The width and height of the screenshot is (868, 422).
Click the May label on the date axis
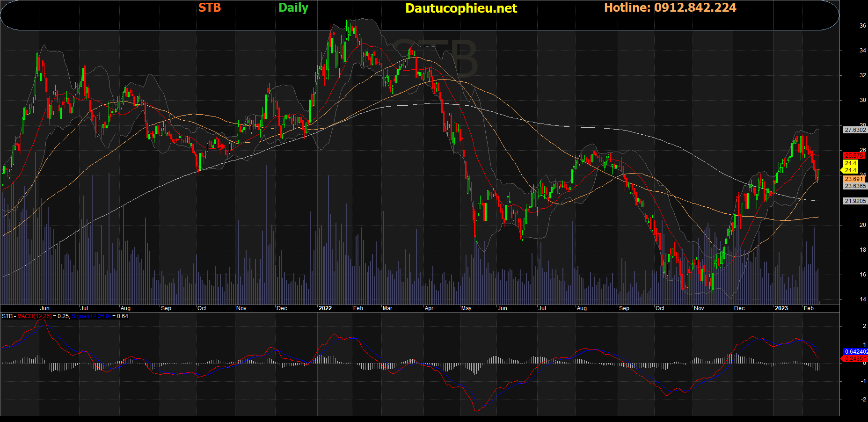coord(466,308)
